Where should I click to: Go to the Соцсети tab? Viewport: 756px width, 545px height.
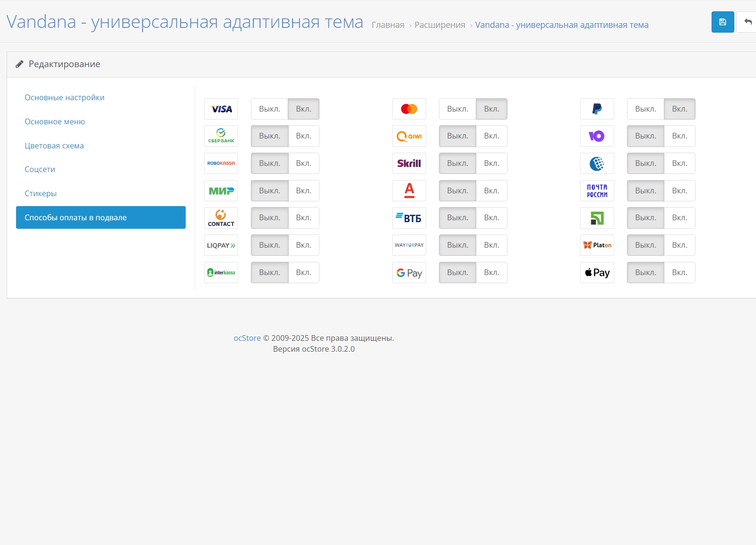click(101, 170)
